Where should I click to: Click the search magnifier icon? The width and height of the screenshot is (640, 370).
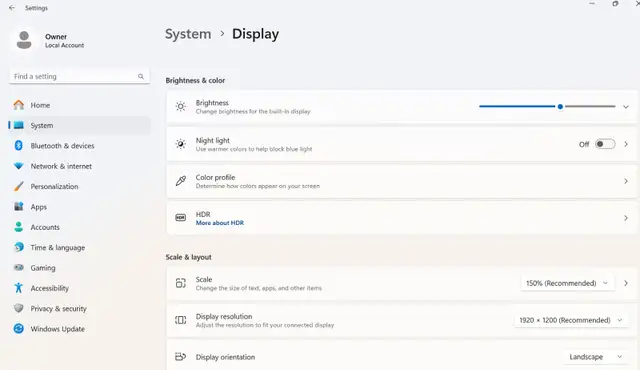[x=141, y=76]
